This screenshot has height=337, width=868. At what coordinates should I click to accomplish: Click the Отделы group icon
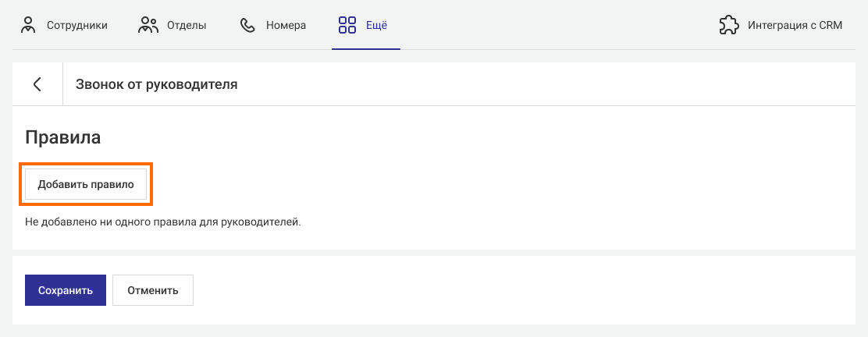coord(148,25)
